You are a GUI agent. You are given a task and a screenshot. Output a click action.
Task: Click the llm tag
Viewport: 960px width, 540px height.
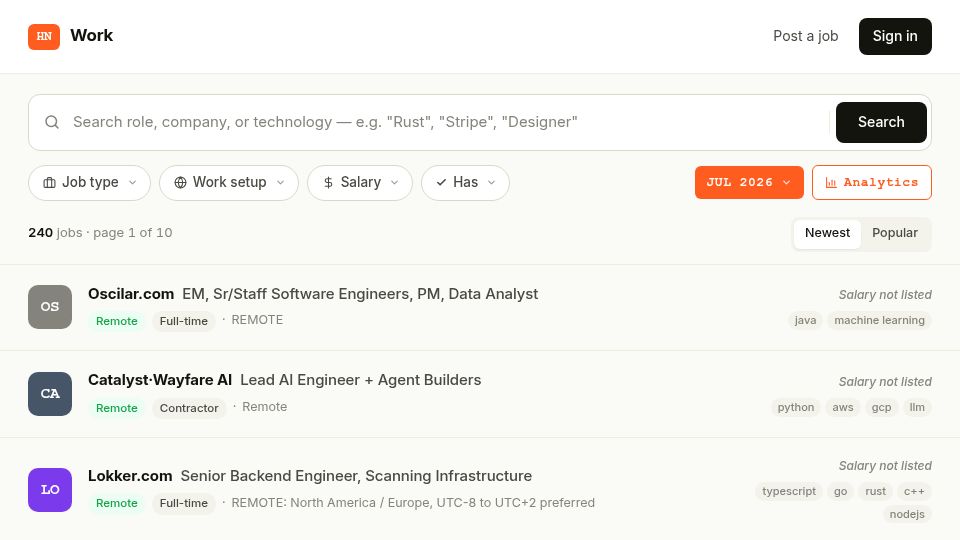tap(917, 407)
